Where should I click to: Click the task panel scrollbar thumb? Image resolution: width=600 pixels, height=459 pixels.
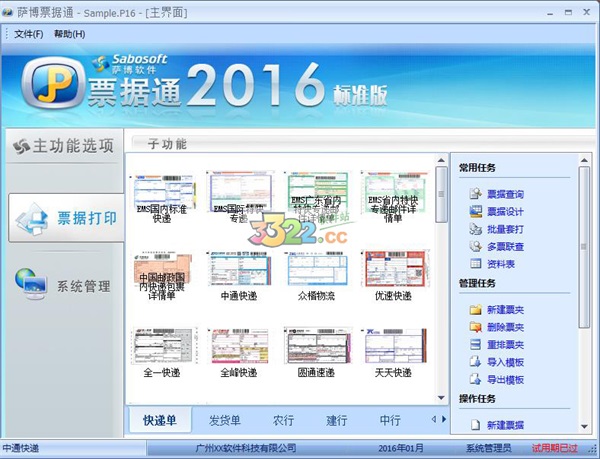tap(584, 247)
